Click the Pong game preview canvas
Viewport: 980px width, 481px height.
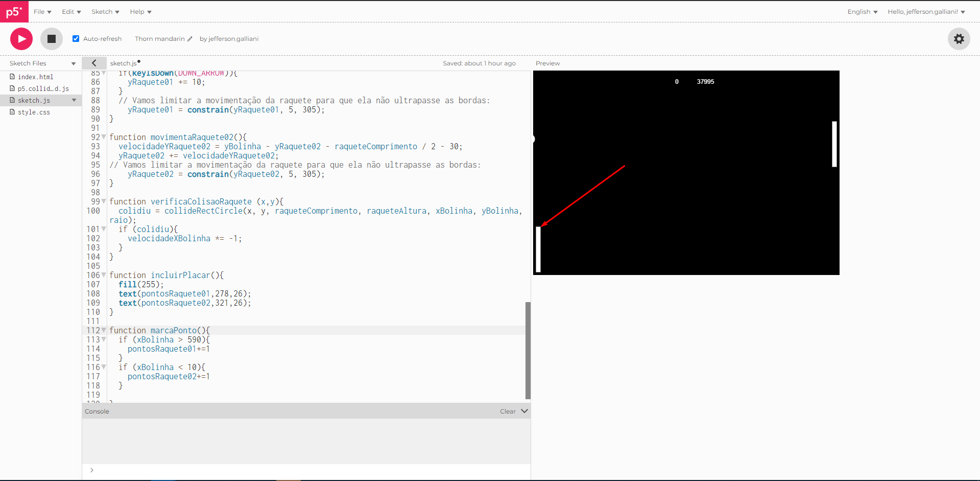[686, 173]
